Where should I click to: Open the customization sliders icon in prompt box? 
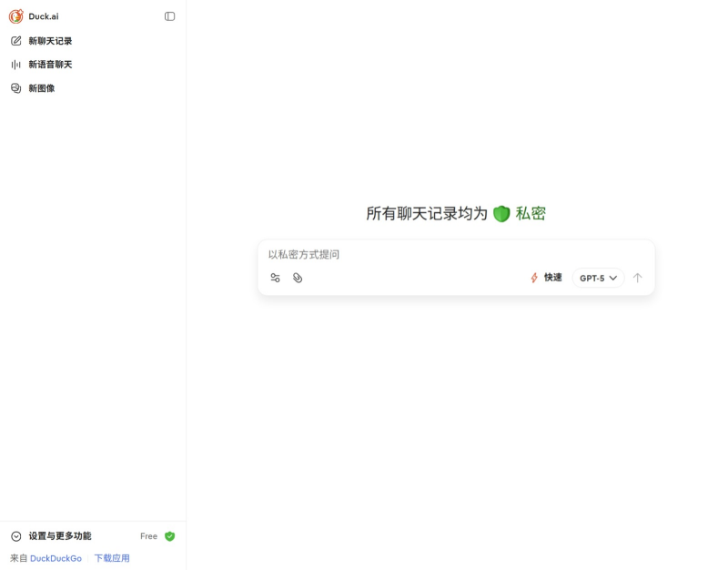coord(275,278)
